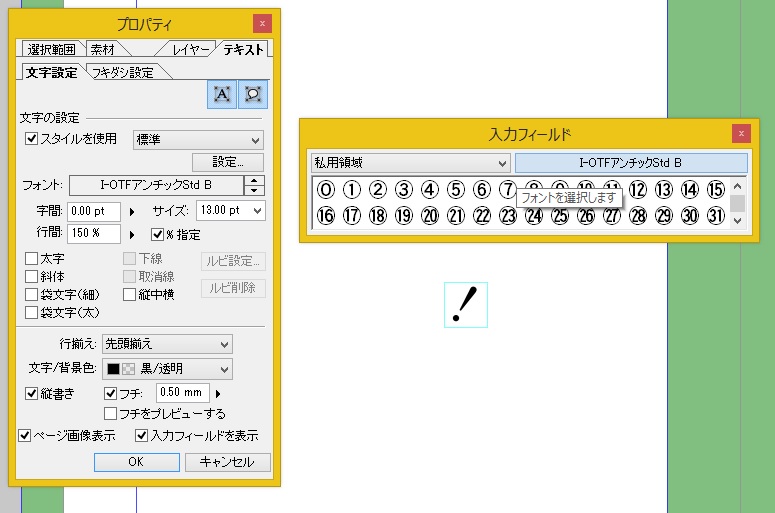Open the 文字/背景色 黒/透明 dropdown
The width and height of the screenshot is (775, 513).
pyautogui.click(x=167, y=369)
